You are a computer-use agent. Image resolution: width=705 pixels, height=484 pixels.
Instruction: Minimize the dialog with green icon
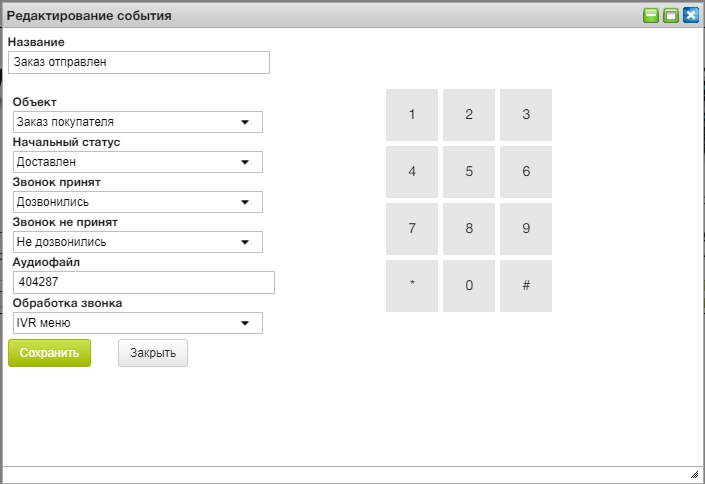[x=651, y=15]
